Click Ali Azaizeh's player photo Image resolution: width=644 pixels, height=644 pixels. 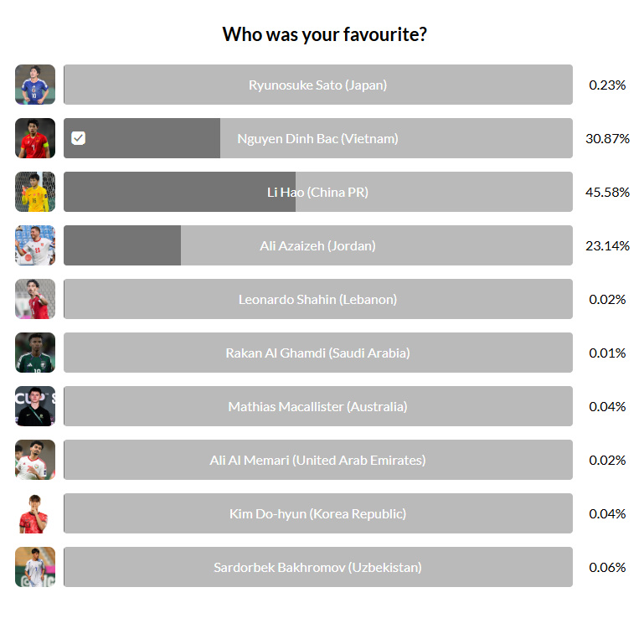coord(35,245)
